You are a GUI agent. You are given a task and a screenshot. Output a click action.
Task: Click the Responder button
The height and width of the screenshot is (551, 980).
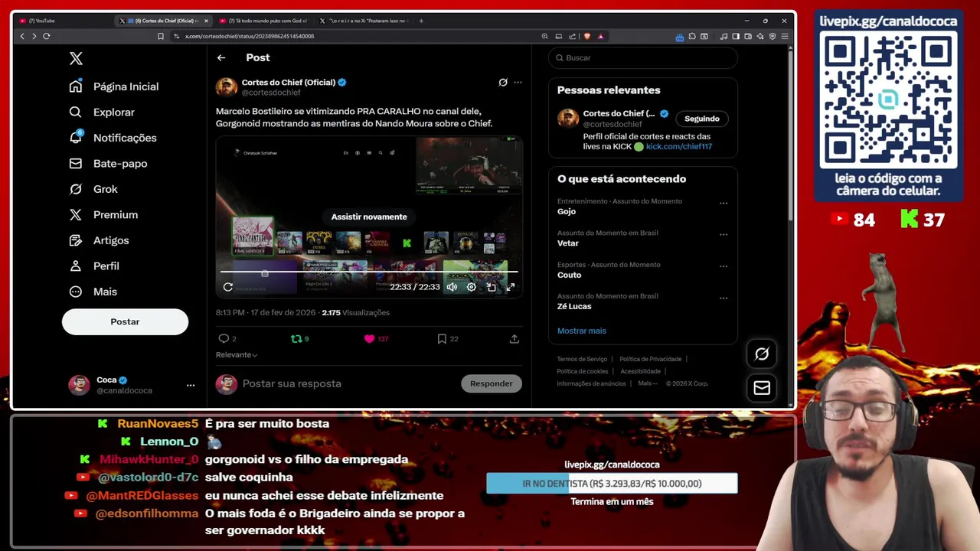(492, 383)
